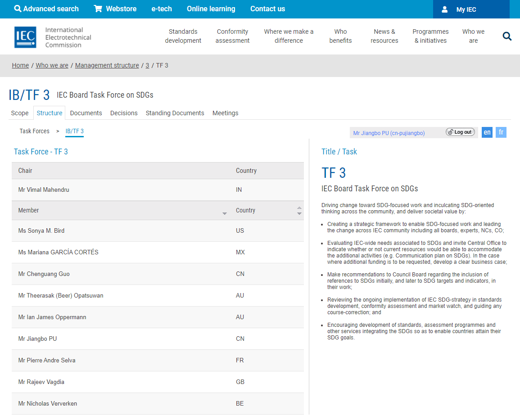Open the Contact us link
520x420 pixels.
[x=267, y=9]
